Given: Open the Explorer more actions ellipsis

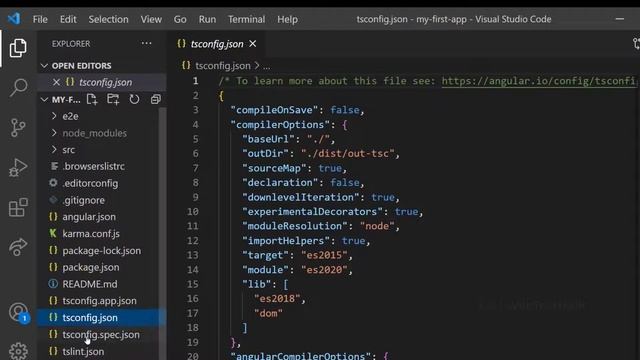Looking at the screenshot, I should coord(146,43).
